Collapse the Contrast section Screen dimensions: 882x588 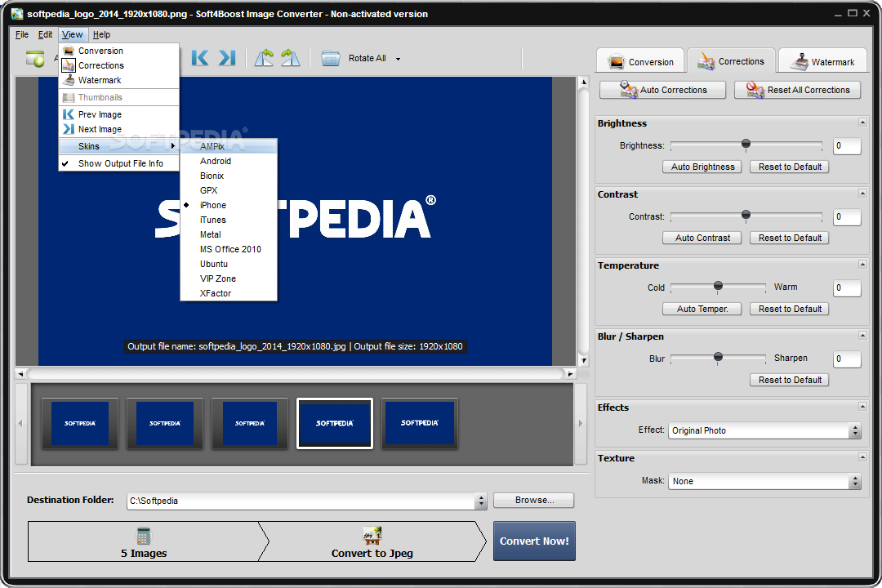tap(862, 193)
